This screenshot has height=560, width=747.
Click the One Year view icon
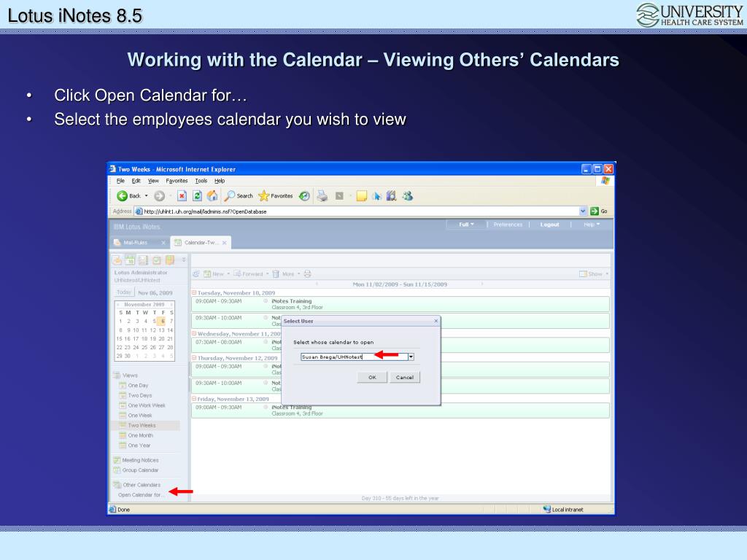(x=123, y=446)
